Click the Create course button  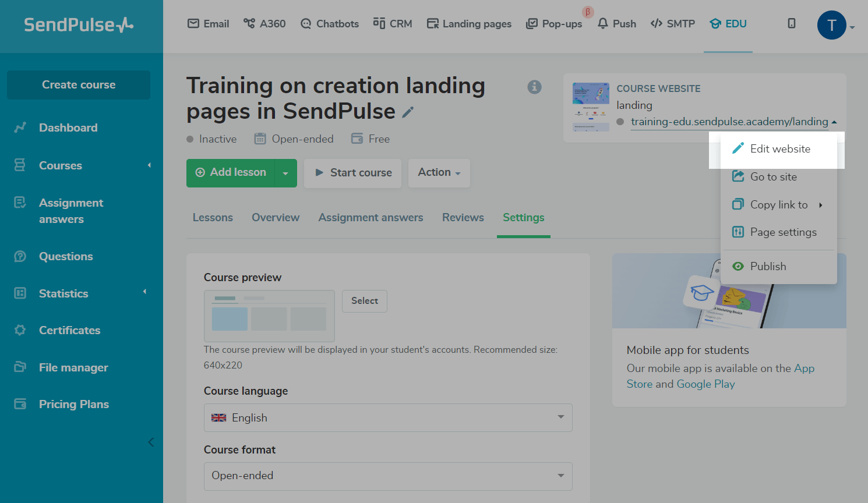(x=79, y=85)
